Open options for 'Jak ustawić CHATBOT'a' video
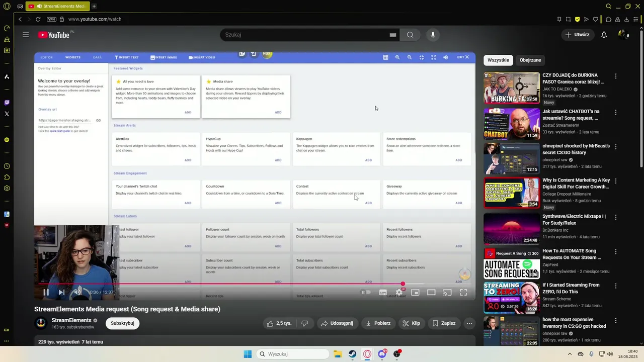The image size is (644, 362). (616, 112)
